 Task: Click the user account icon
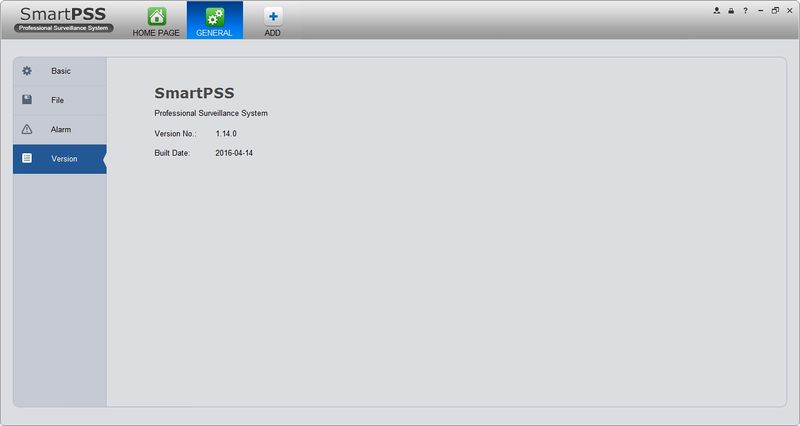(716, 10)
